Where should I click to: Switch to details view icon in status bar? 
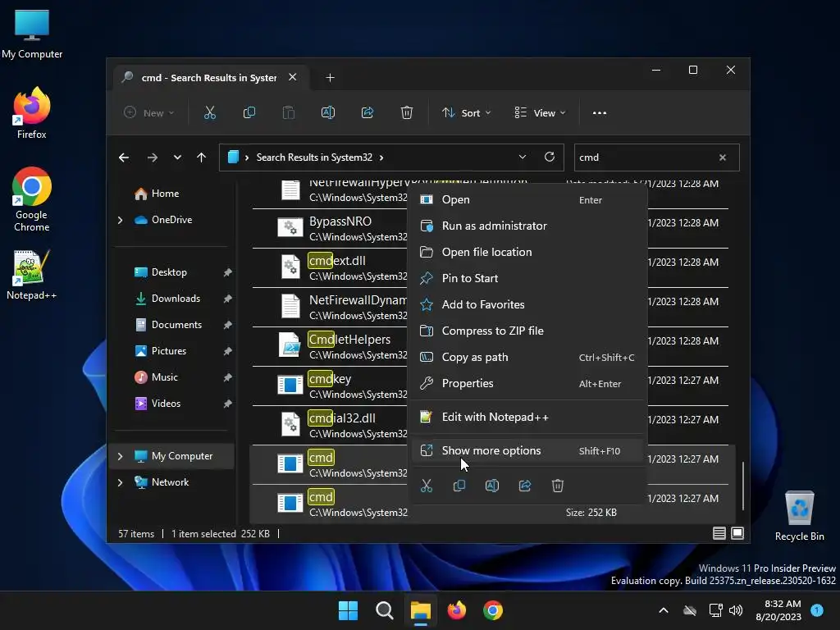[719, 533]
